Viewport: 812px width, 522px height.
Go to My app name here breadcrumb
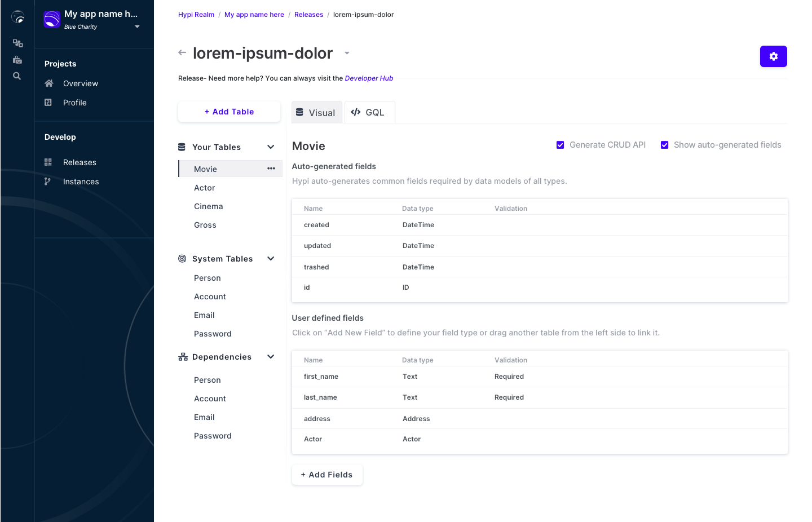click(x=254, y=15)
